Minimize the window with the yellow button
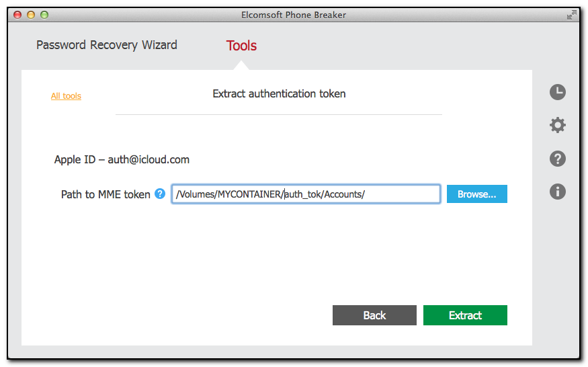 click(31, 14)
